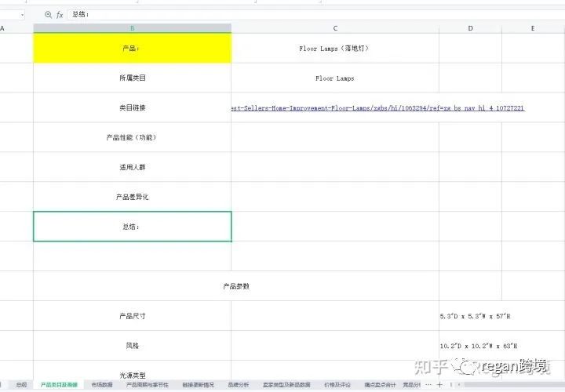The height and width of the screenshot is (392, 565).
Task: Switch to the 市场数据 sheet tab
Action: [x=102, y=385]
